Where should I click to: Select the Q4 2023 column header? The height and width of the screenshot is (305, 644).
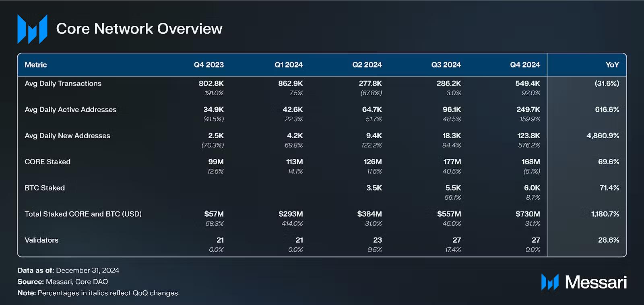click(x=208, y=65)
